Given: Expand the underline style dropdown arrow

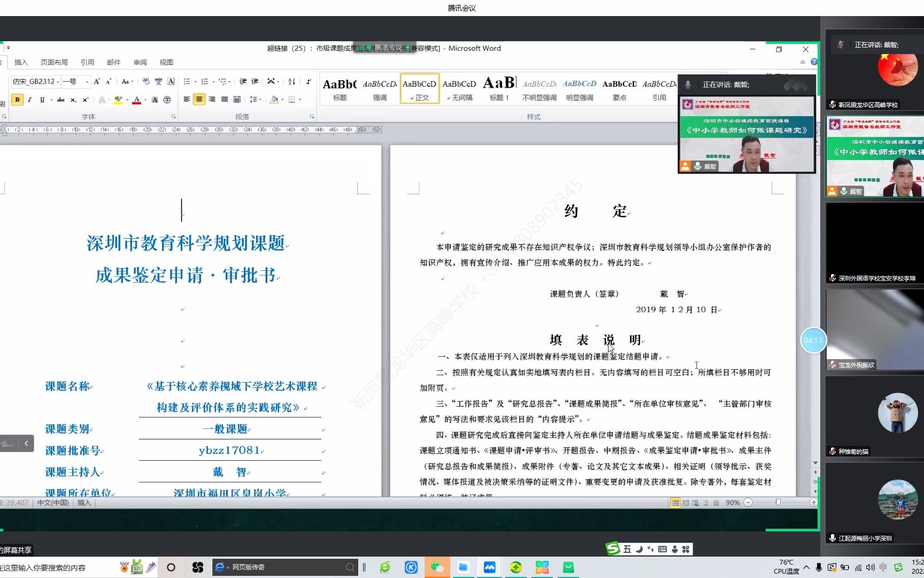Looking at the screenshot, I should click(x=51, y=100).
